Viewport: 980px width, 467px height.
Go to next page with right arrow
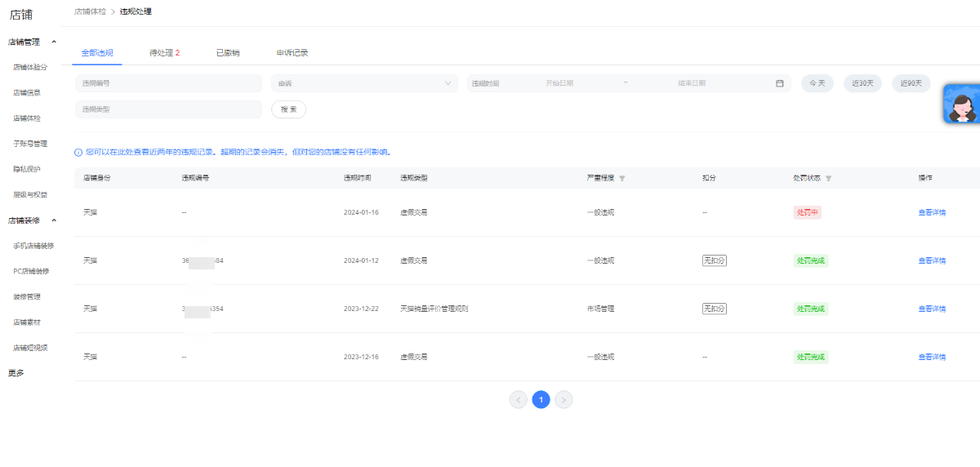click(563, 399)
